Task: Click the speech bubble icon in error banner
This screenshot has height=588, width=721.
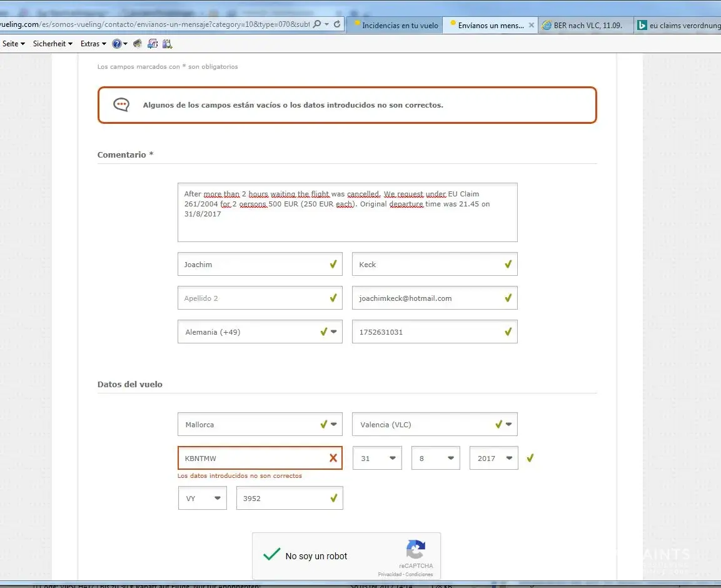Action: click(x=121, y=105)
